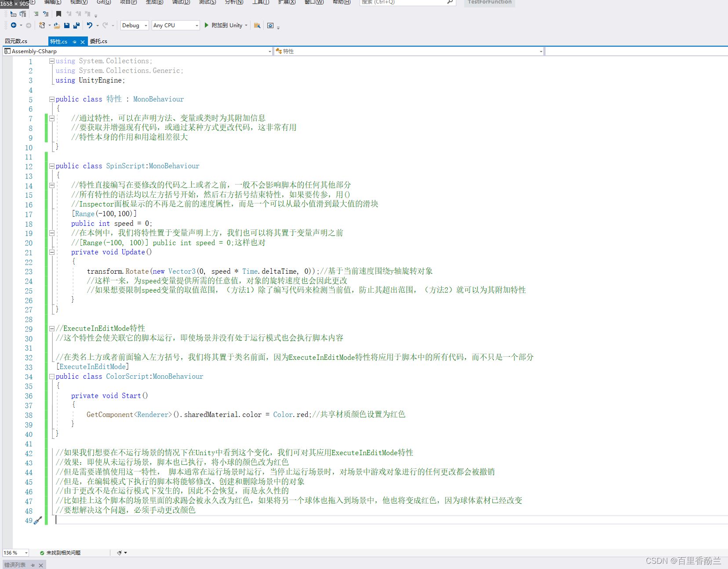Open the Git(G) menu
Viewport: 728px width, 569px height.
click(x=104, y=2)
